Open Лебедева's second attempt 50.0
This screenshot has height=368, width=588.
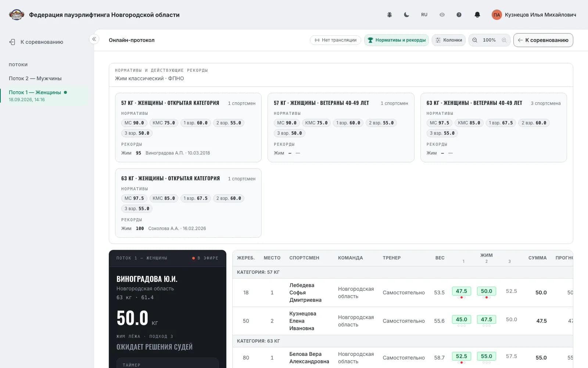486,291
